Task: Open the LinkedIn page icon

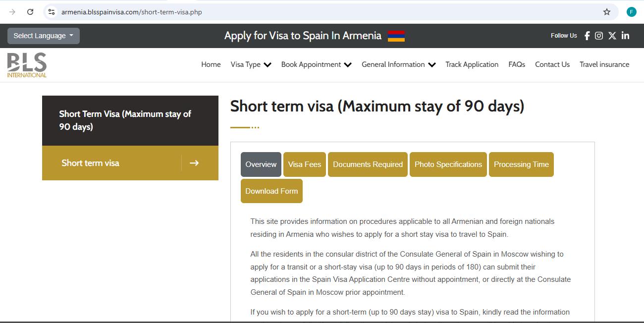Action: 625,35
